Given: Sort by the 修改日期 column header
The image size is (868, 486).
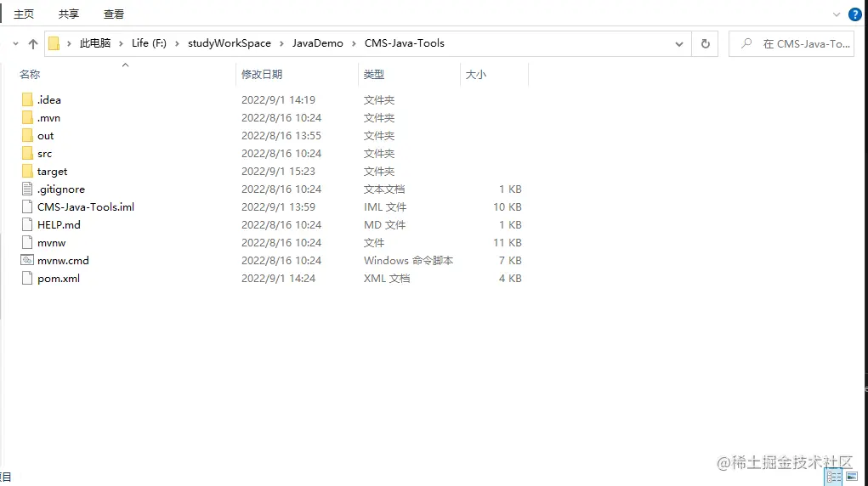Looking at the screenshot, I should (262, 74).
